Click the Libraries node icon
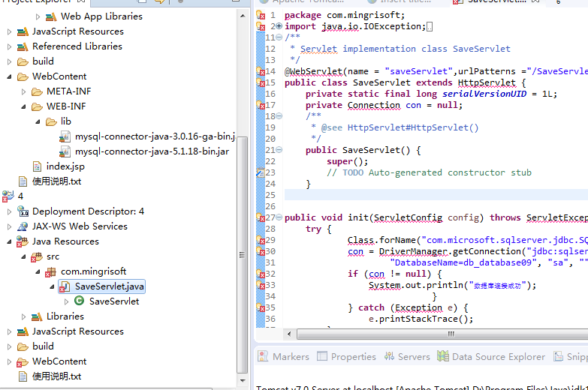Image resolution: width=588 pixels, height=390 pixels. 37,317
